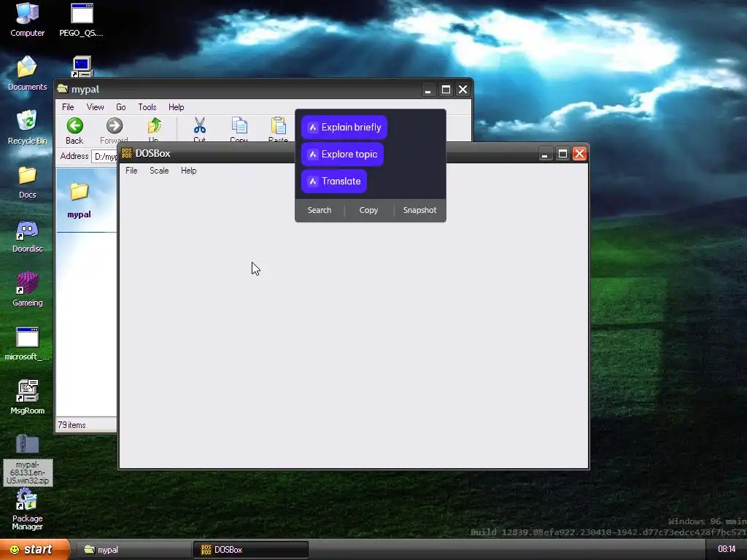Close the mypal window
The image size is (747, 560).
pyautogui.click(x=463, y=90)
